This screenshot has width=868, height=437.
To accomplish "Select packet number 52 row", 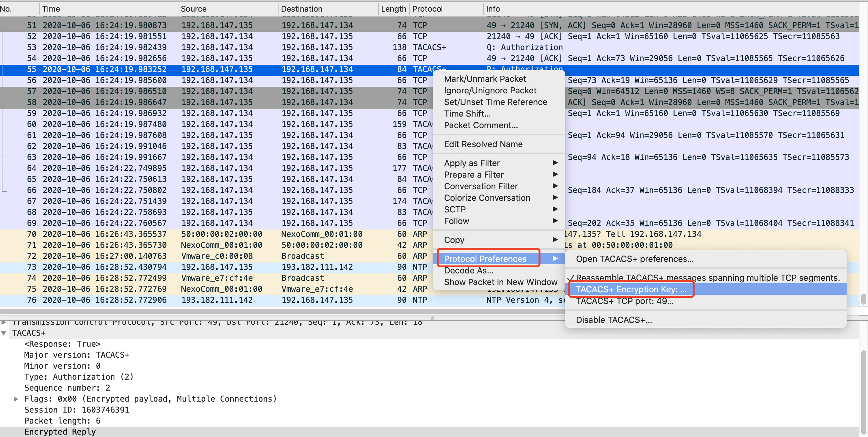I will point(429,36).
